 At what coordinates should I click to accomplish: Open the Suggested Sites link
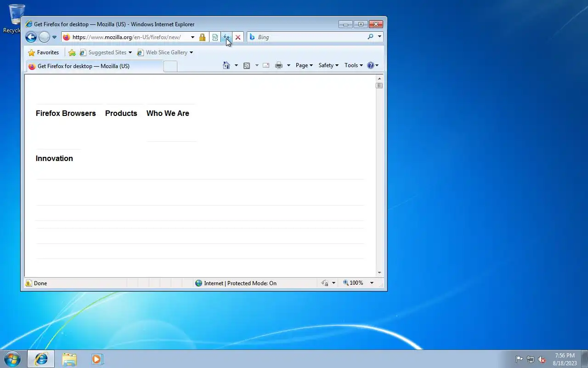pos(103,52)
